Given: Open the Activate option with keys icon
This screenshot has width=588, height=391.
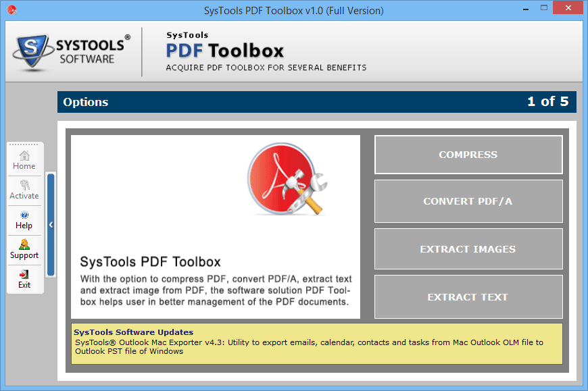Looking at the screenshot, I should coord(24,190).
